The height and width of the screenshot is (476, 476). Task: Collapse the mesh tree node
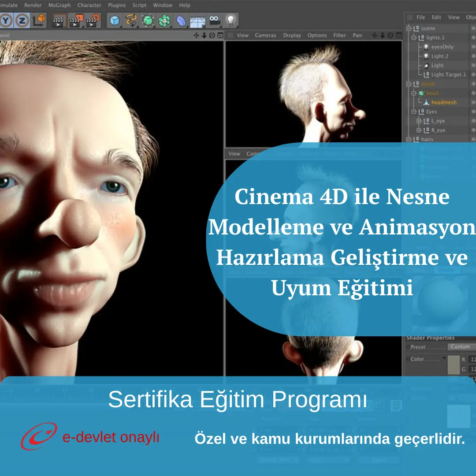pyautogui.click(x=409, y=84)
